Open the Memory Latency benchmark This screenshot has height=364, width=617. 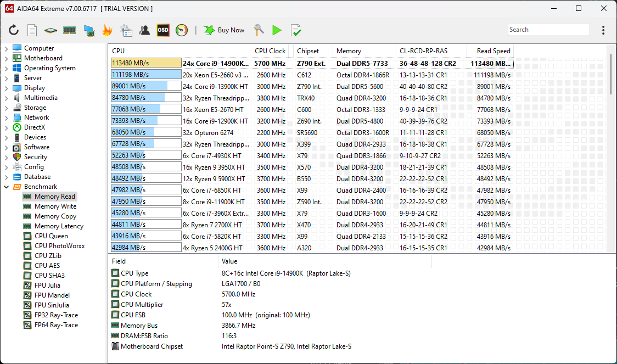(x=59, y=226)
